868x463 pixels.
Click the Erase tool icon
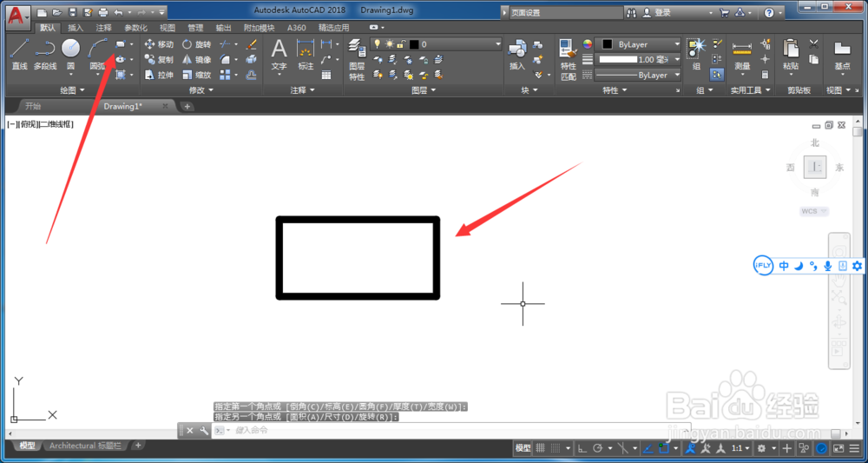[x=252, y=44]
